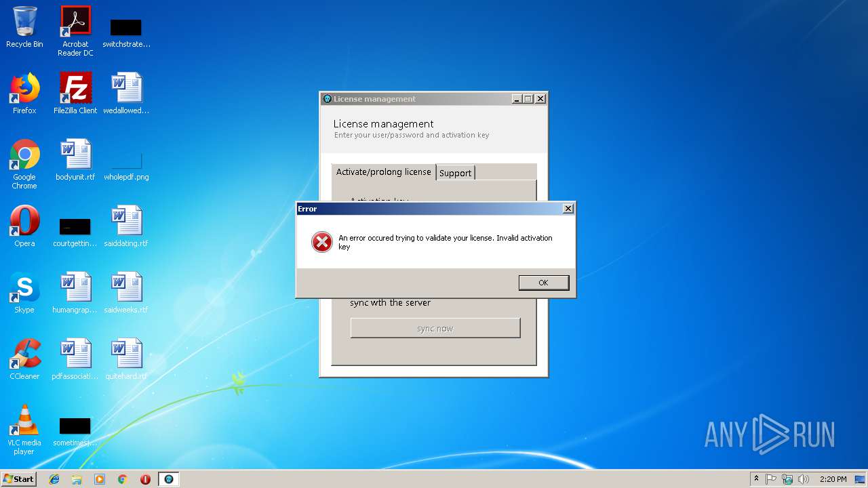Select bodyunit.rtf desktop file
Screen dimensions: 868x488
[75, 160]
